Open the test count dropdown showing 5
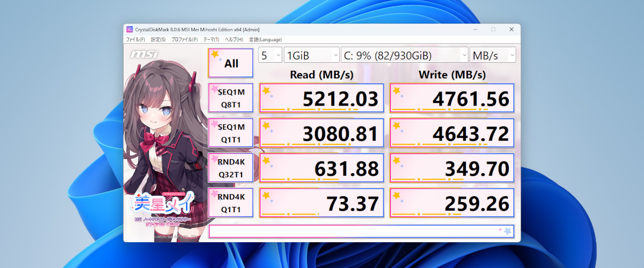This screenshot has width=644, height=268. 270,55
